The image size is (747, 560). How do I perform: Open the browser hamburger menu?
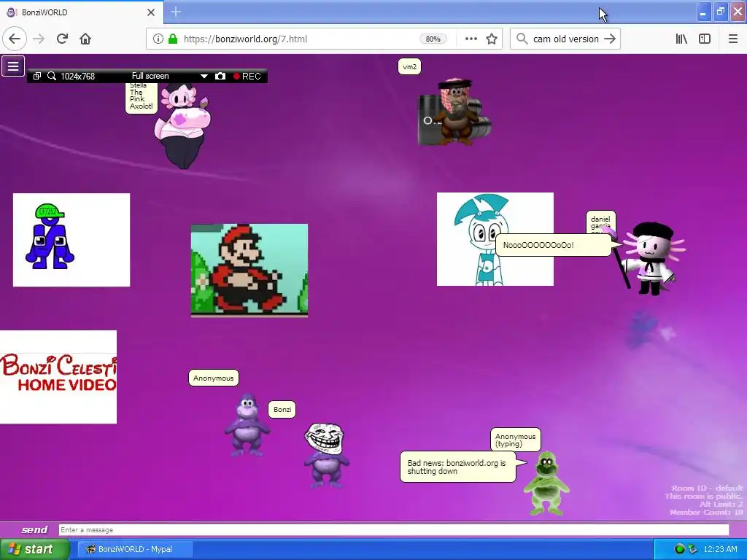click(x=732, y=39)
